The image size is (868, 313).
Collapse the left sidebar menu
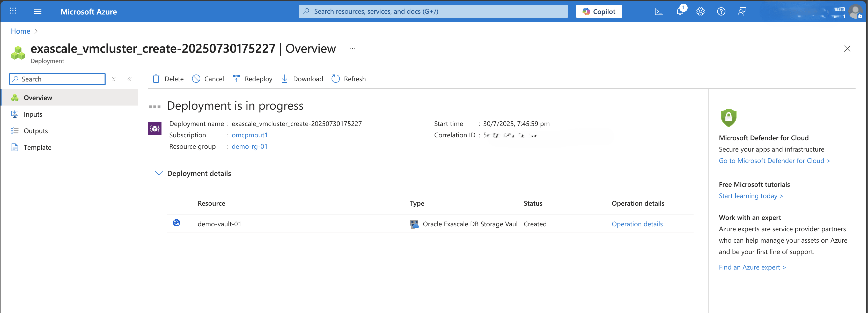click(129, 79)
